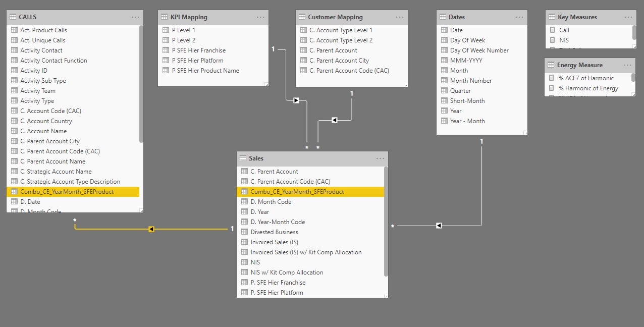The image size is (644, 327).
Task: Click the calculator icon beside % Harmonic of Energy
Action: [552, 88]
